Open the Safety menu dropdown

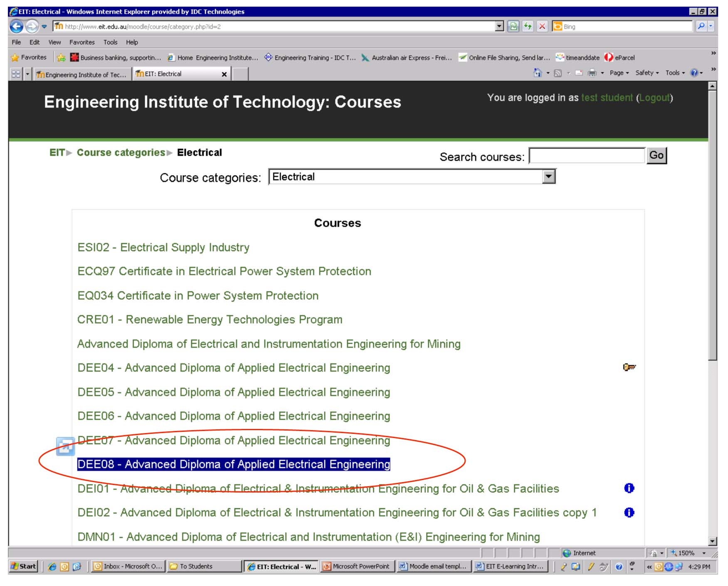click(647, 73)
